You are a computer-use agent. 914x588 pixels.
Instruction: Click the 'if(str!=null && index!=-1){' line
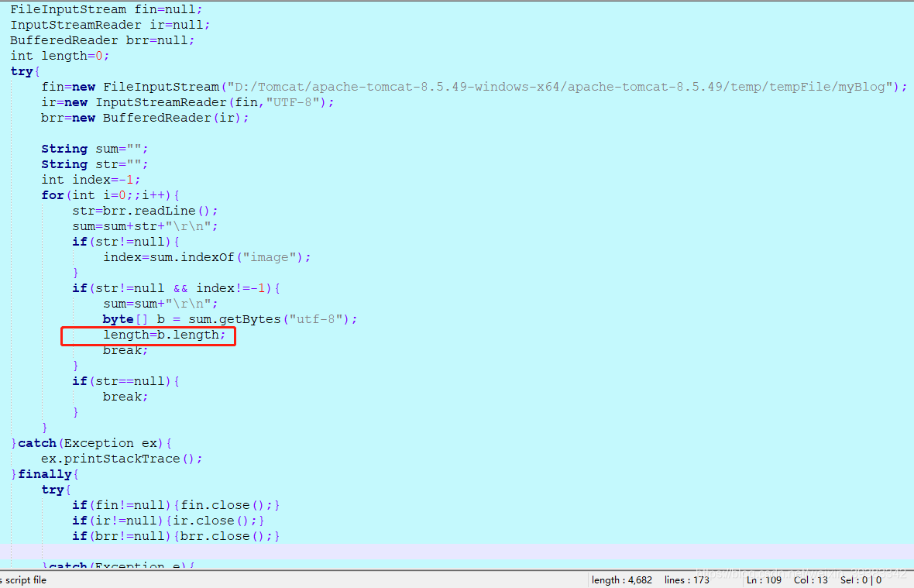pos(176,288)
